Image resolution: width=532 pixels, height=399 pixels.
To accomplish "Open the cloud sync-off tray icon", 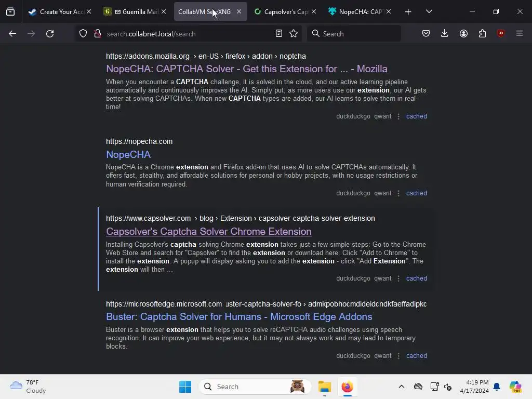I will (x=418, y=387).
